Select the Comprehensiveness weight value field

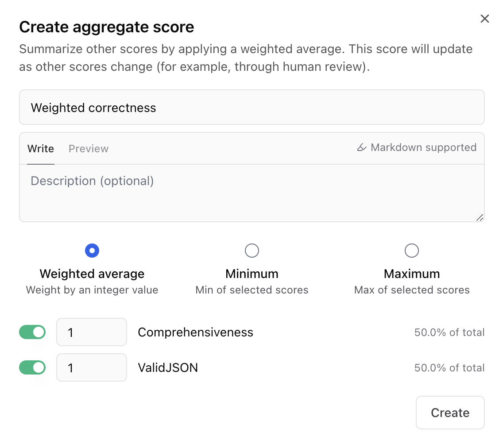(91, 332)
